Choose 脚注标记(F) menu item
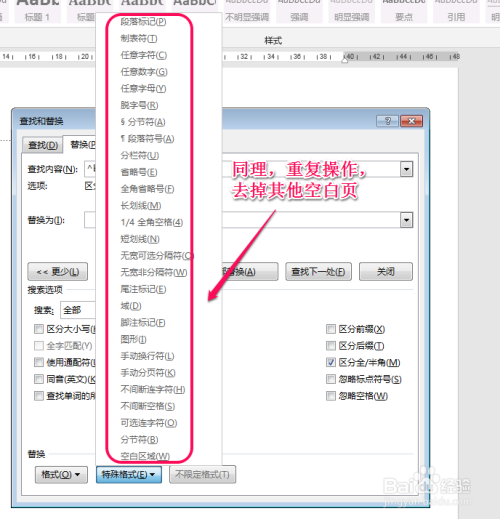500x519 pixels. click(x=143, y=322)
